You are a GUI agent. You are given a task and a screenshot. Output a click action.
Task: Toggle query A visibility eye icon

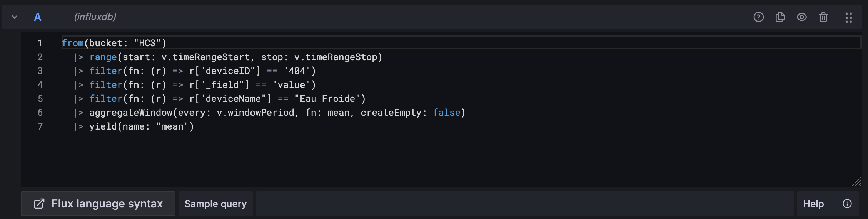click(801, 17)
